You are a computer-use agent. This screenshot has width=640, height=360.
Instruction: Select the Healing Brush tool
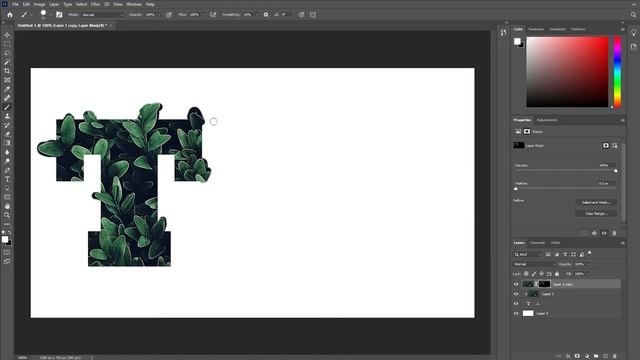pos(7,98)
